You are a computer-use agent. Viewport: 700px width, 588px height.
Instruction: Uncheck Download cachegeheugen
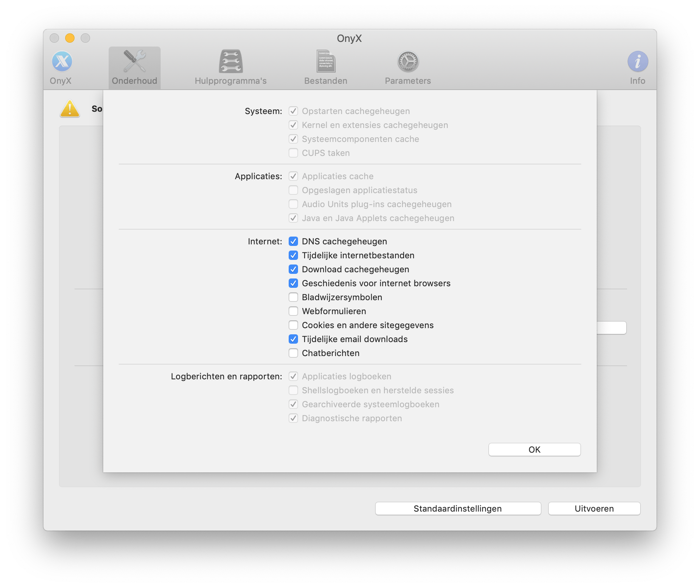coord(293,269)
